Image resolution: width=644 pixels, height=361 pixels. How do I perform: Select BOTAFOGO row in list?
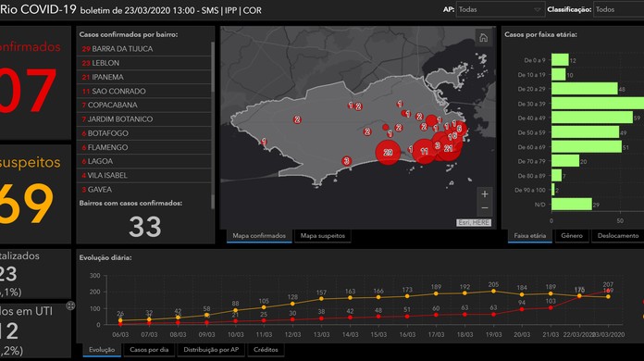[143, 133]
